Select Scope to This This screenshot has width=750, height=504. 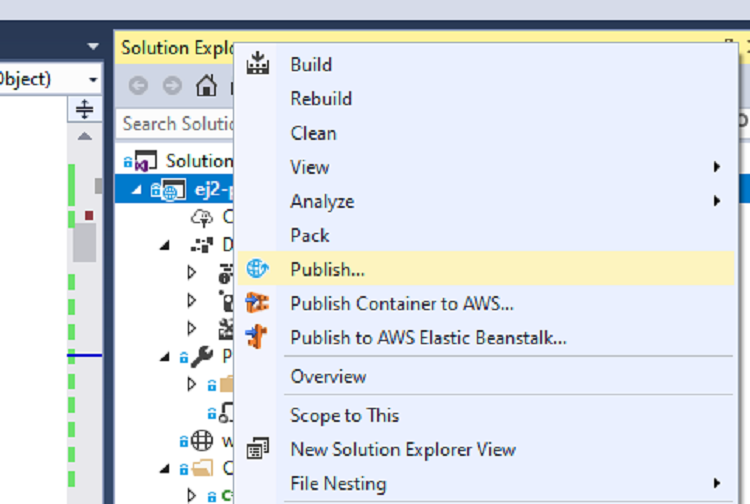485,415
